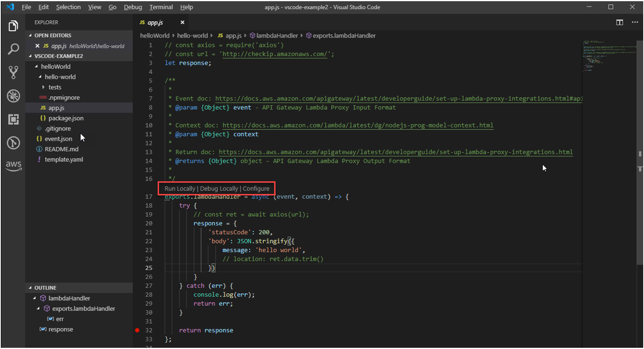Open the Terminal menu

161,7
